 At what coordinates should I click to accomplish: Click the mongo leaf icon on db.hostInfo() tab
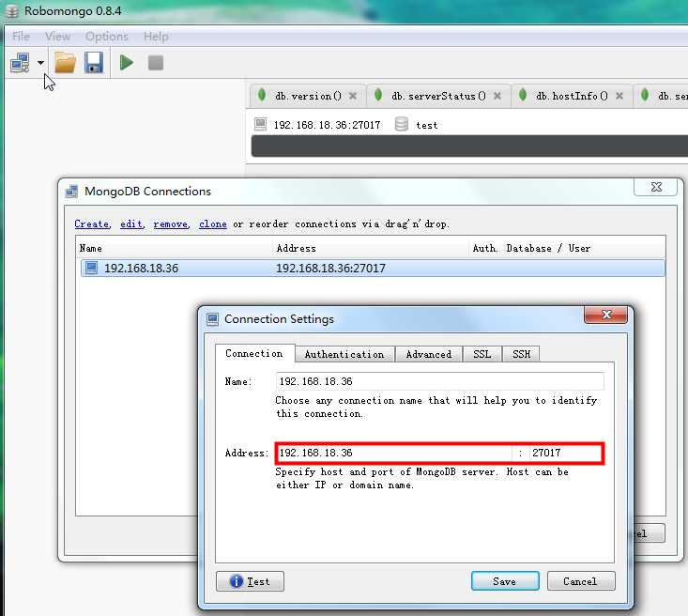[x=523, y=95]
